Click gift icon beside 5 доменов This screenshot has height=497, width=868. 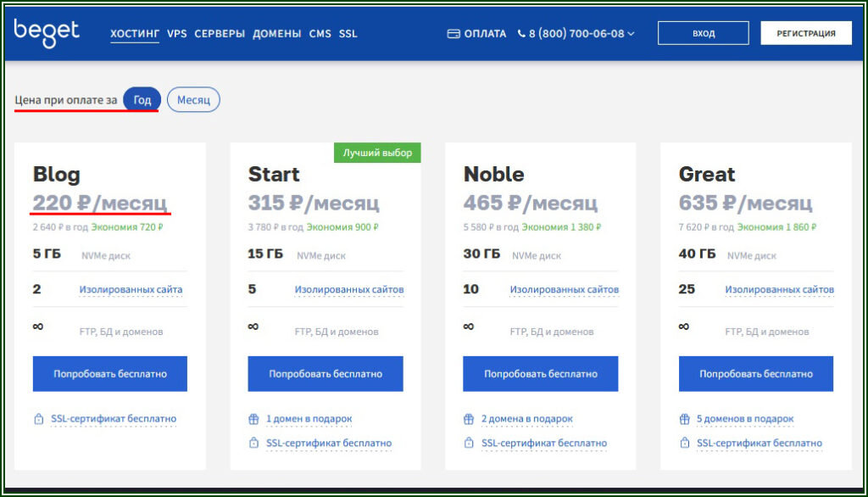click(685, 419)
